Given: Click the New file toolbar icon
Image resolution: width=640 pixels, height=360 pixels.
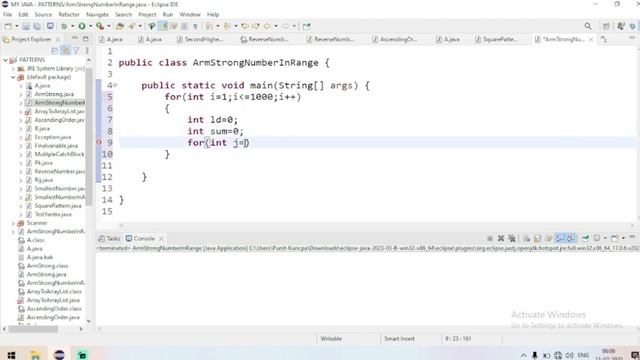Looking at the screenshot, I should [x=8, y=26].
